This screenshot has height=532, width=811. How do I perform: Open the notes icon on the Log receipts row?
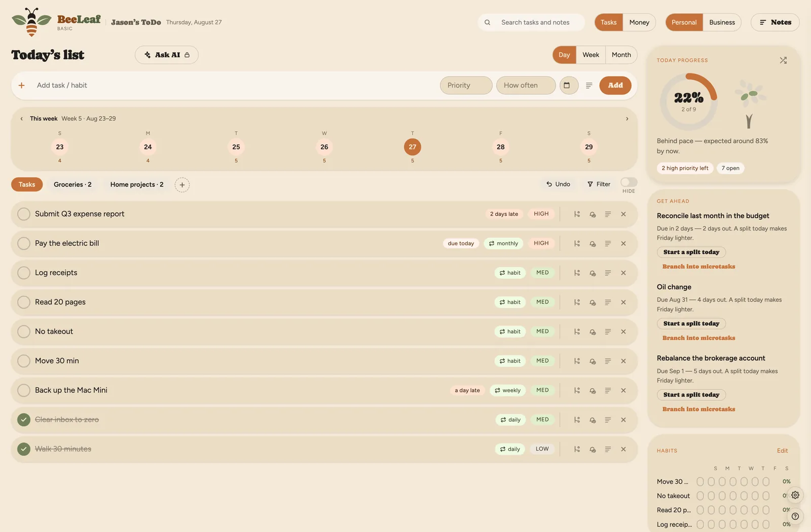tap(608, 273)
